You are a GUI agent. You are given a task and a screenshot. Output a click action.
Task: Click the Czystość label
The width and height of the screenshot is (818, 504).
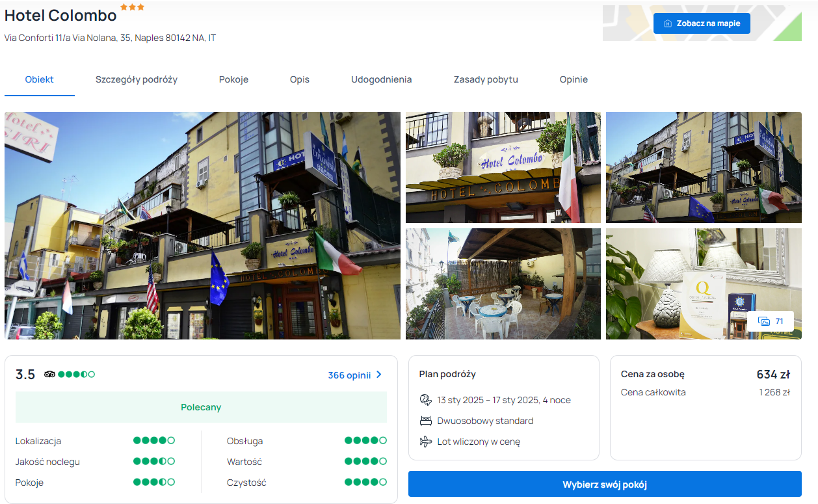point(246,483)
